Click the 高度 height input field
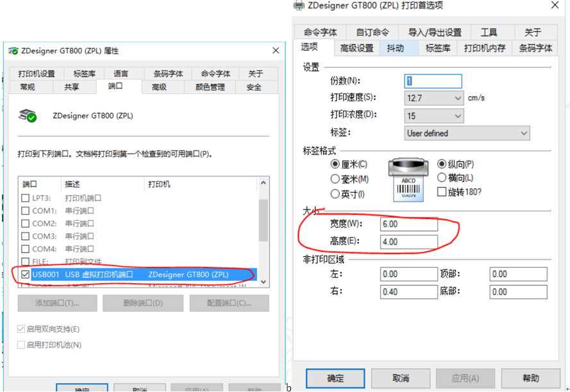 [408, 242]
